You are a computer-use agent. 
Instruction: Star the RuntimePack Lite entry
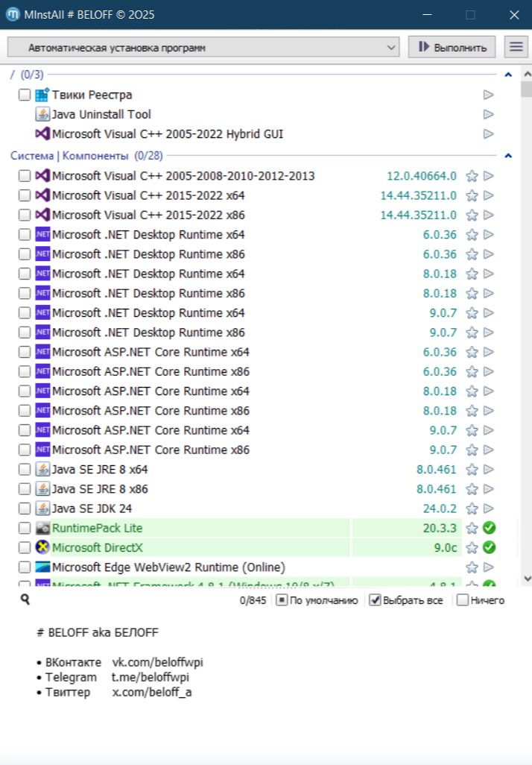click(472, 528)
